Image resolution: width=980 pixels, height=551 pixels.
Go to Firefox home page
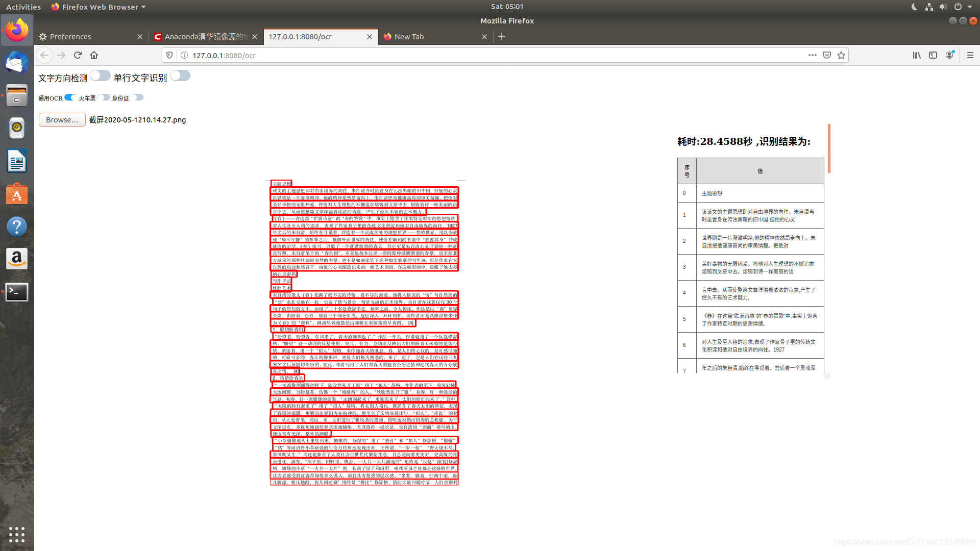pyautogui.click(x=94, y=55)
